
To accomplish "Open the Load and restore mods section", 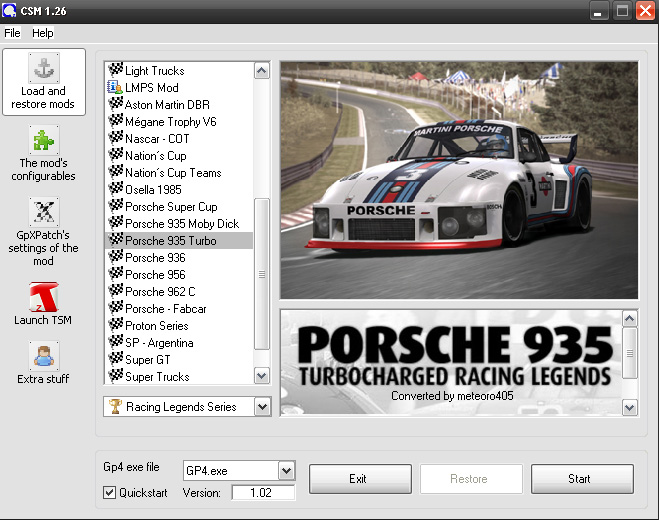I will [x=44, y=82].
